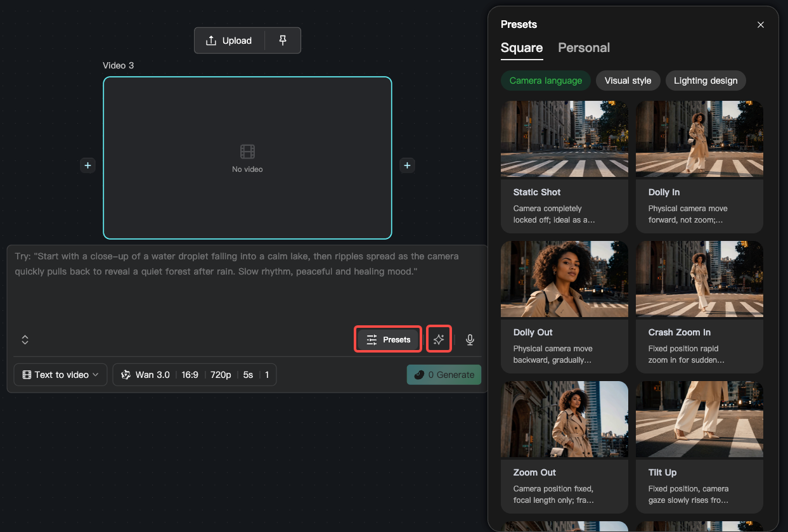Switch to the Square tab
The image size is (788, 532).
point(522,48)
